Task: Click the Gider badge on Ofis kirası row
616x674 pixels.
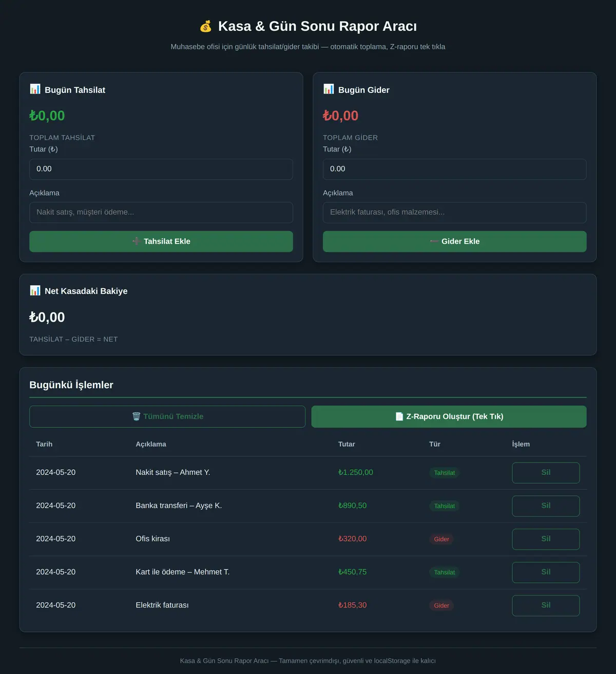Action: click(x=441, y=539)
